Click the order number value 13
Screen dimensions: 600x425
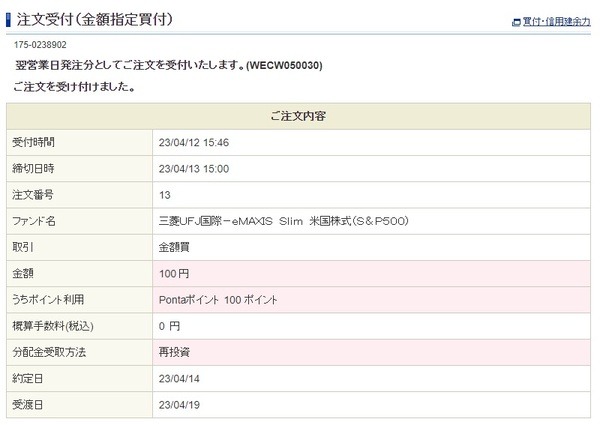click(165, 195)
